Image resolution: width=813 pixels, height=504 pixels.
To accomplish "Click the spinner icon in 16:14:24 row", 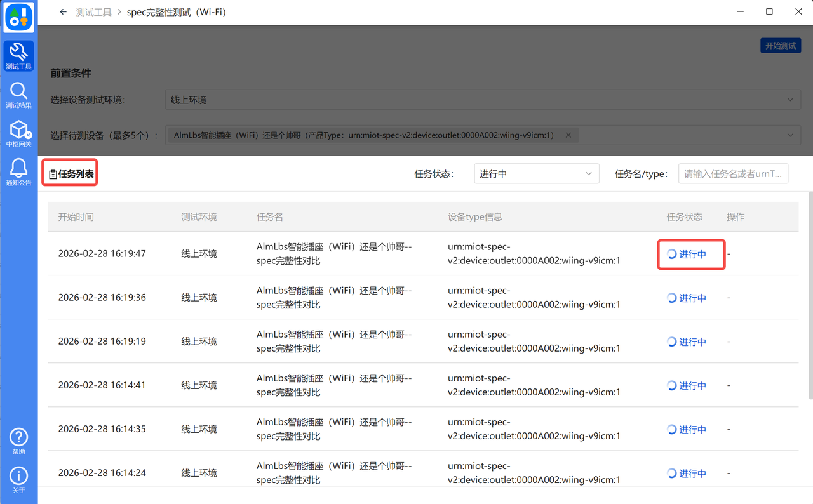I will pos(672,473).
